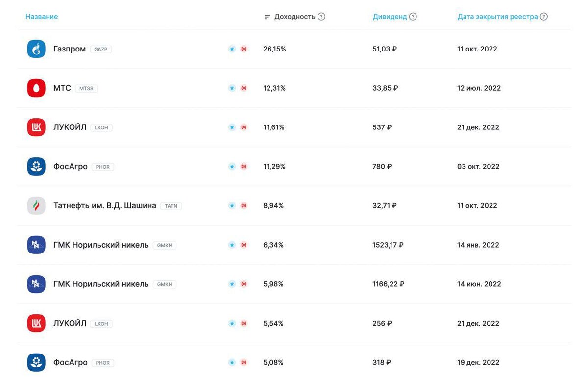Select GMKN ticker badge in 6,34% row
588x379 pixels.
pyautogui.click(x=165, y=246)
